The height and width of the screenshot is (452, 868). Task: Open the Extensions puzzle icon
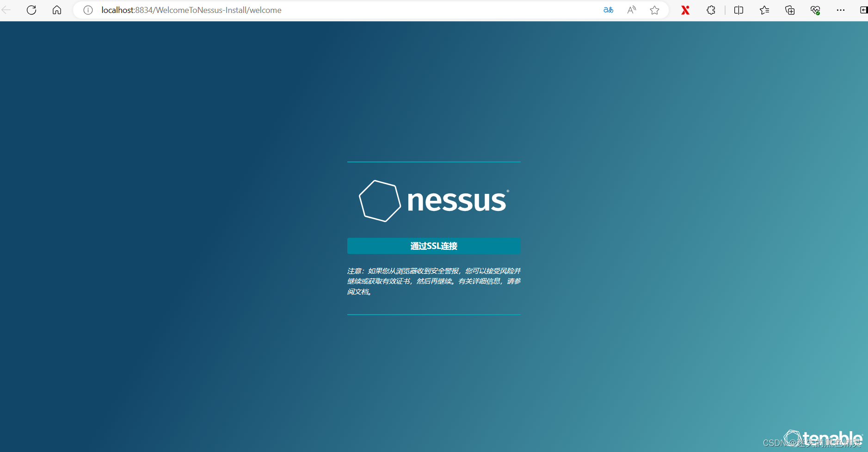pos(711,10)
